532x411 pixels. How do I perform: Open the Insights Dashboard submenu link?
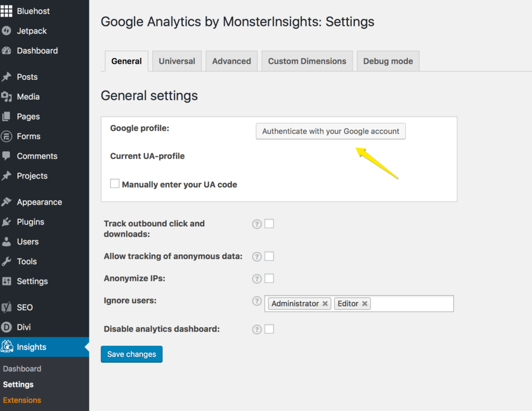22,368
